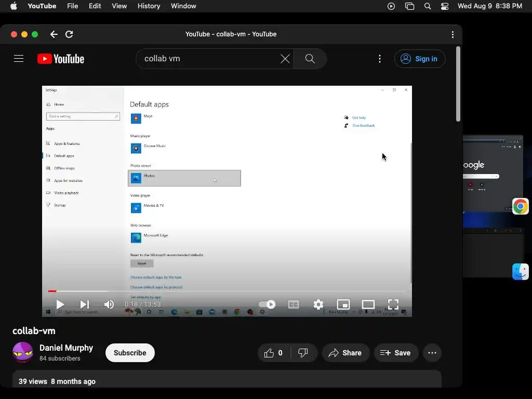
Task: Mute the video volume
Action: point(109,304)
